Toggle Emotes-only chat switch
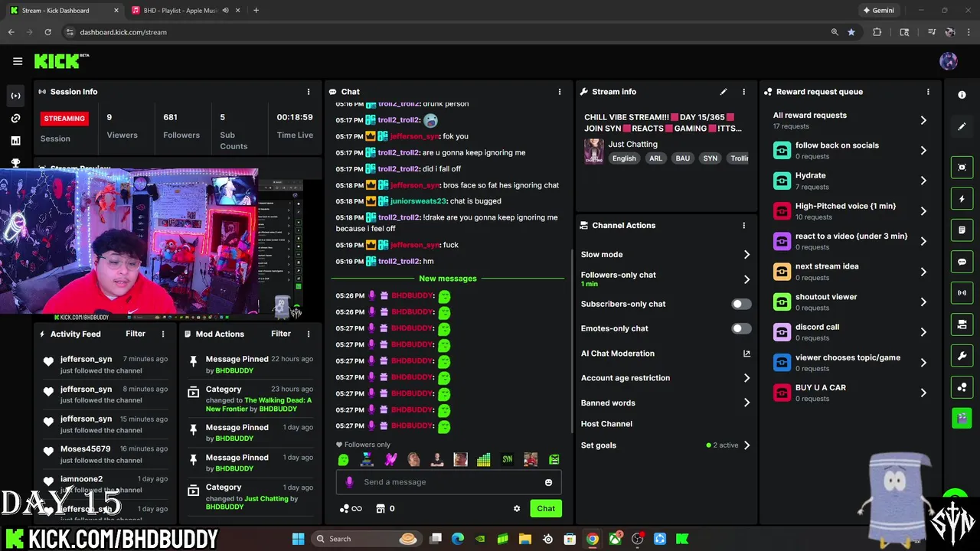Image resolution: width=980 pixels, height=551 pixels. pyautogui.click(x=741, y=328)
